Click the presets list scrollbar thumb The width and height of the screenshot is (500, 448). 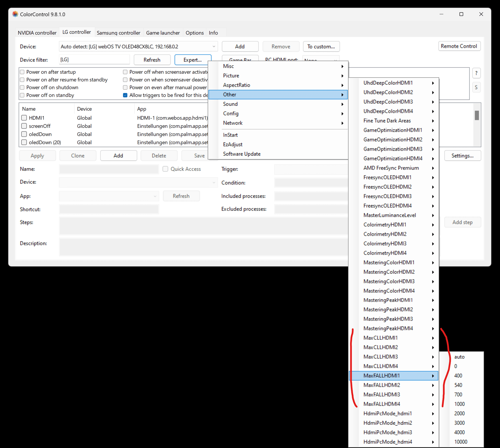click(477, 115)
